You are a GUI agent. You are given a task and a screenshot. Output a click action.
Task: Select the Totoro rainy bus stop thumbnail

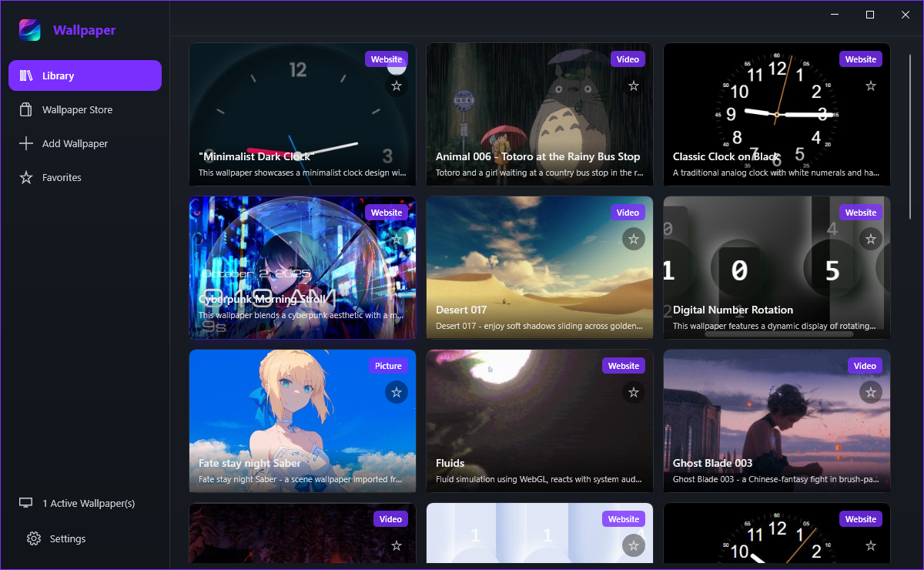pyautogui.click(x=540, y=114)
